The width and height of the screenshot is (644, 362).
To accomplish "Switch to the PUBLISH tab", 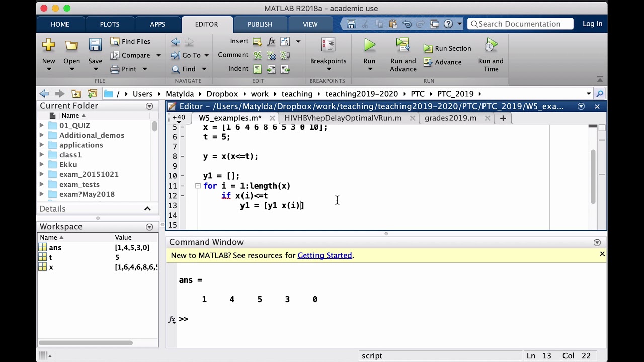I will pos(260,24).
